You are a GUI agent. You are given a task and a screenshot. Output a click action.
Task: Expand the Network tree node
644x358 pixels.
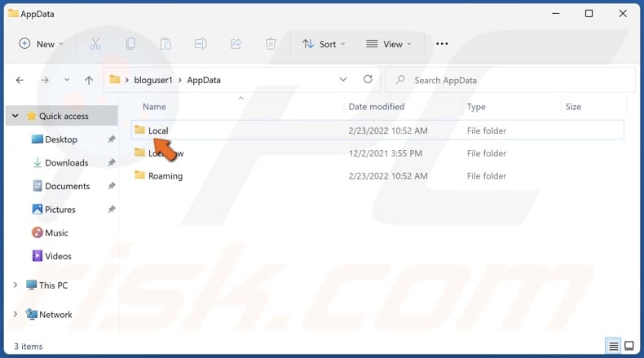click(15, 314)
